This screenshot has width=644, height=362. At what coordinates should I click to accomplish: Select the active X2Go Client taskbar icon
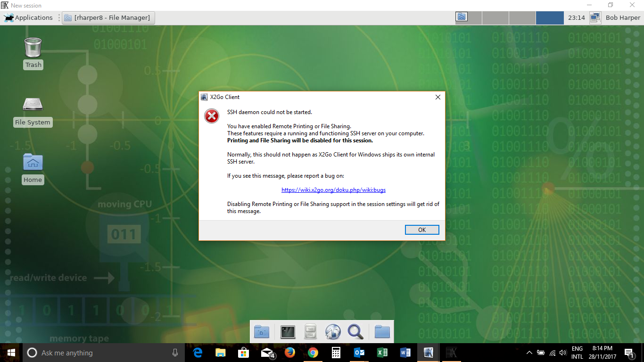(429, 353)
